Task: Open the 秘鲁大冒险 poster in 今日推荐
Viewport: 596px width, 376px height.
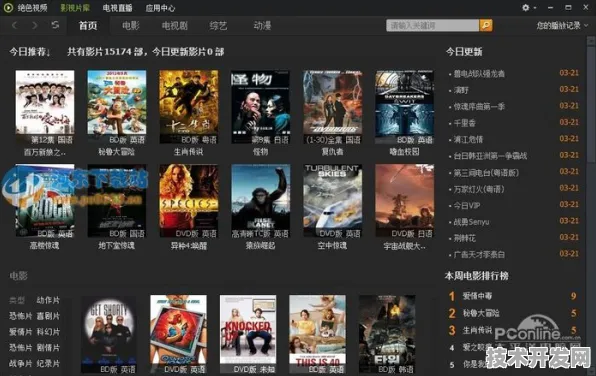Action: (x=117, y=107)
